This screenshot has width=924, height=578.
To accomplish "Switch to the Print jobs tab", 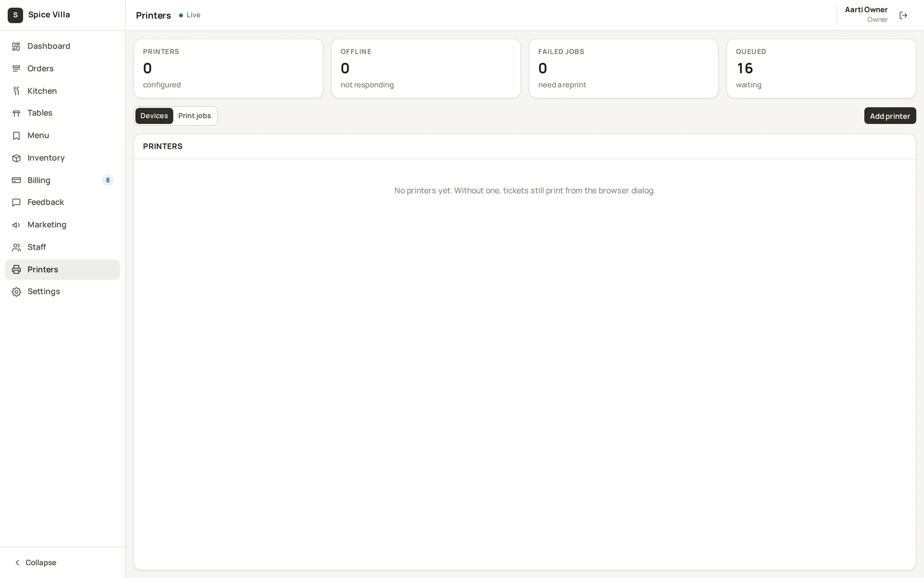I will click(194, 116).
